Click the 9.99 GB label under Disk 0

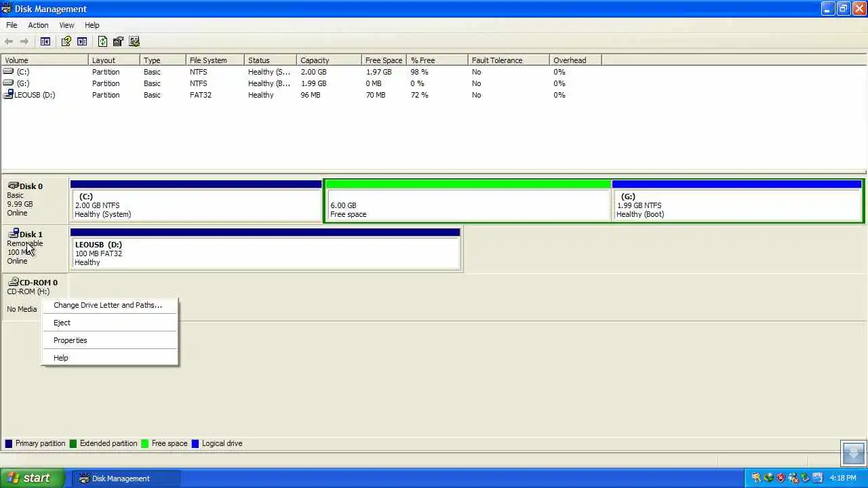coord(20,204)
